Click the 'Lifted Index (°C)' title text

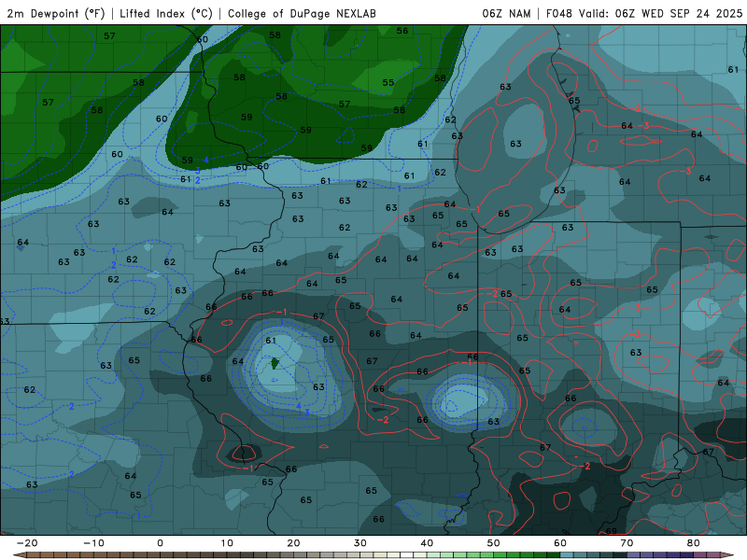[x=166, y=13]
